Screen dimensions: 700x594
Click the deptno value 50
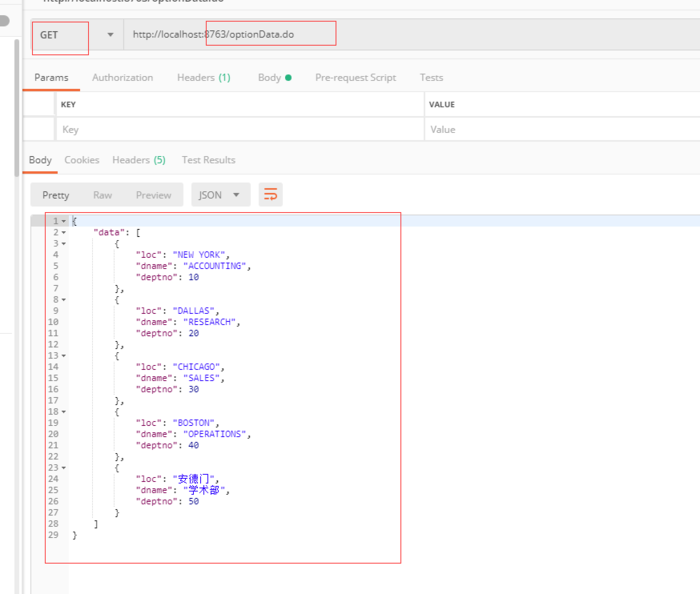tap(193, 501)
